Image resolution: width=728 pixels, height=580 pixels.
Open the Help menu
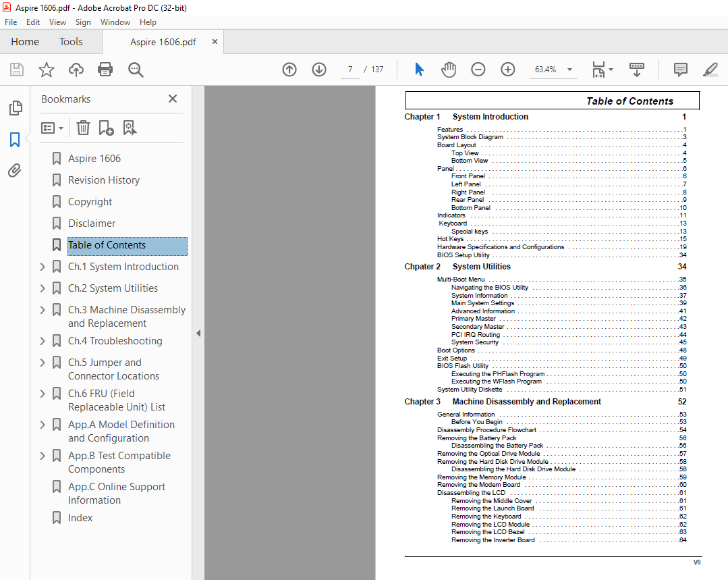click(148, 22)
